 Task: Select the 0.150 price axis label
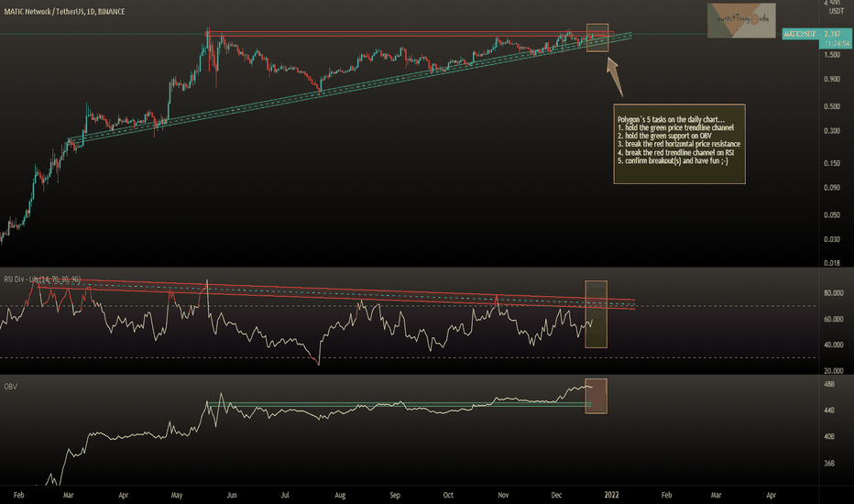tap(832, 163)
